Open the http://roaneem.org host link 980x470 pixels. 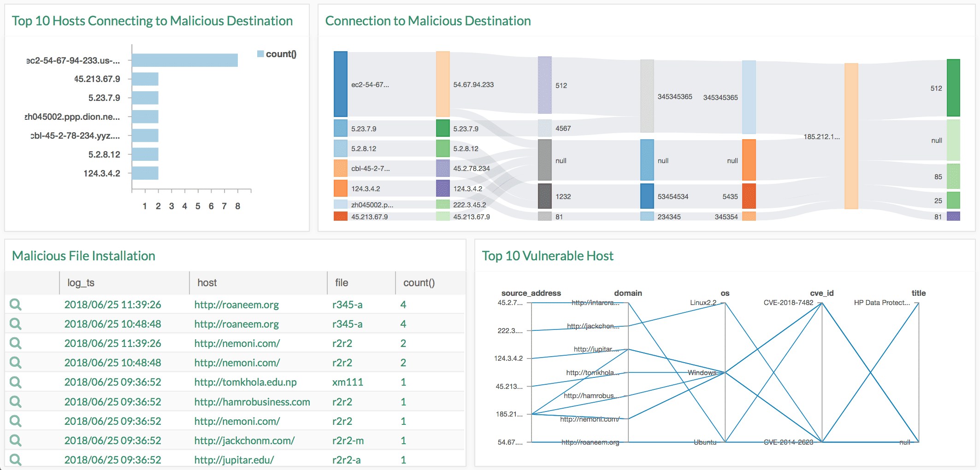pos(236,304)
